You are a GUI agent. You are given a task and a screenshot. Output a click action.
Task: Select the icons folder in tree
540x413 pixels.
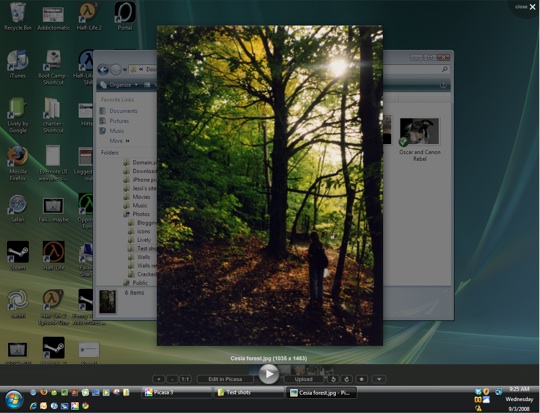(139, 231)
